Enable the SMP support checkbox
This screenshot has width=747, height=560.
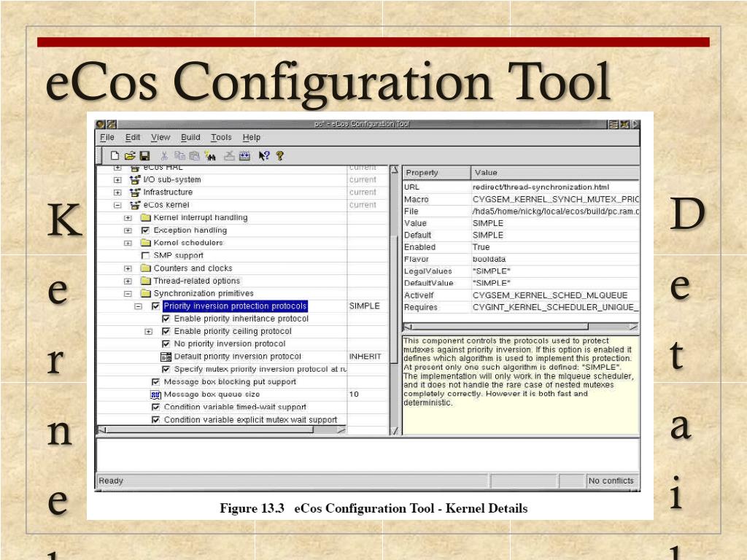click(x=146, y=256)
